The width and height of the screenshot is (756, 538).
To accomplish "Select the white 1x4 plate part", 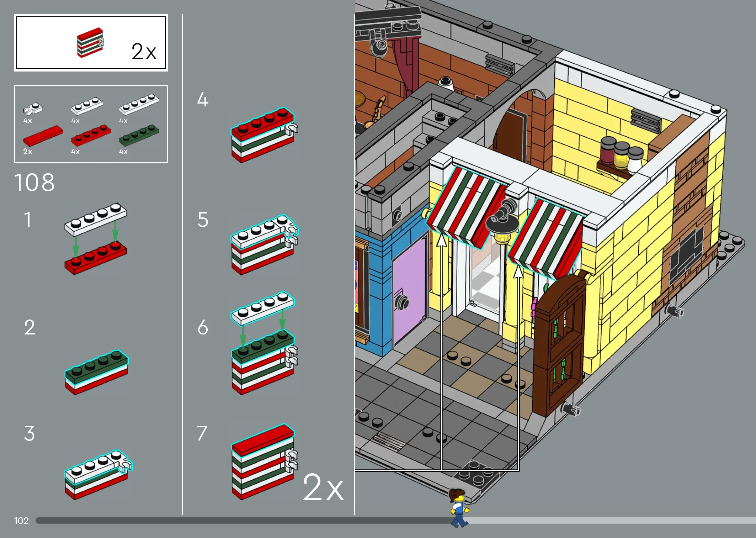I will click(x=139, y=104).
